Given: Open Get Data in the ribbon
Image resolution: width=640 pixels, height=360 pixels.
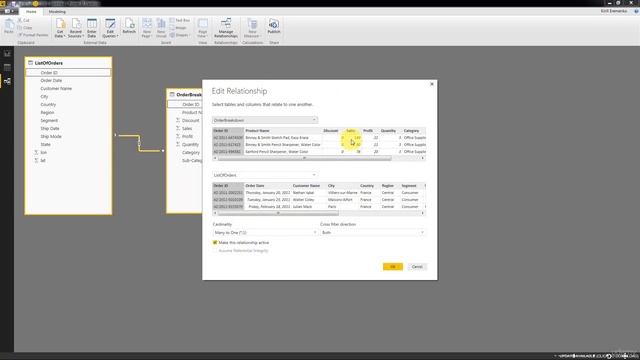Looking at the screenshot, I should point(60,28).
